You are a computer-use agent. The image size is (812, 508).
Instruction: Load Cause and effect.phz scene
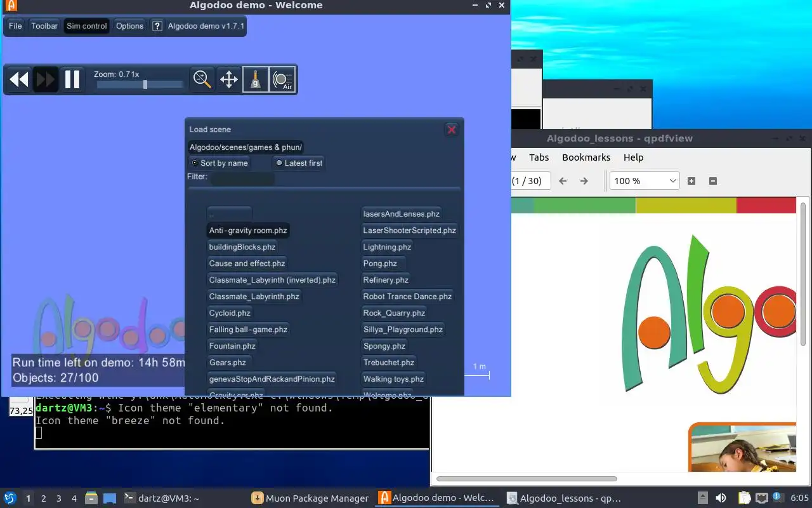coord(247,264)
